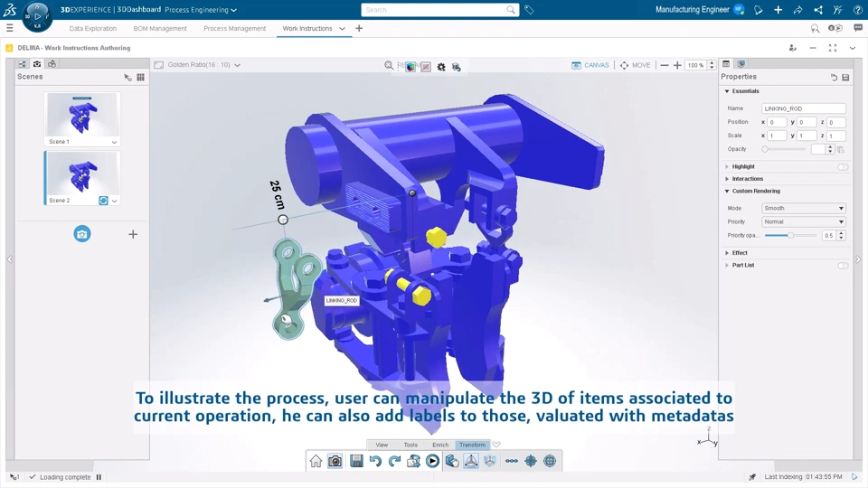Image resolution: width=868 pixels, height=488 pixels.
Task: Click the undo arrow in bottom toolbar
Action: coord(375,461)
